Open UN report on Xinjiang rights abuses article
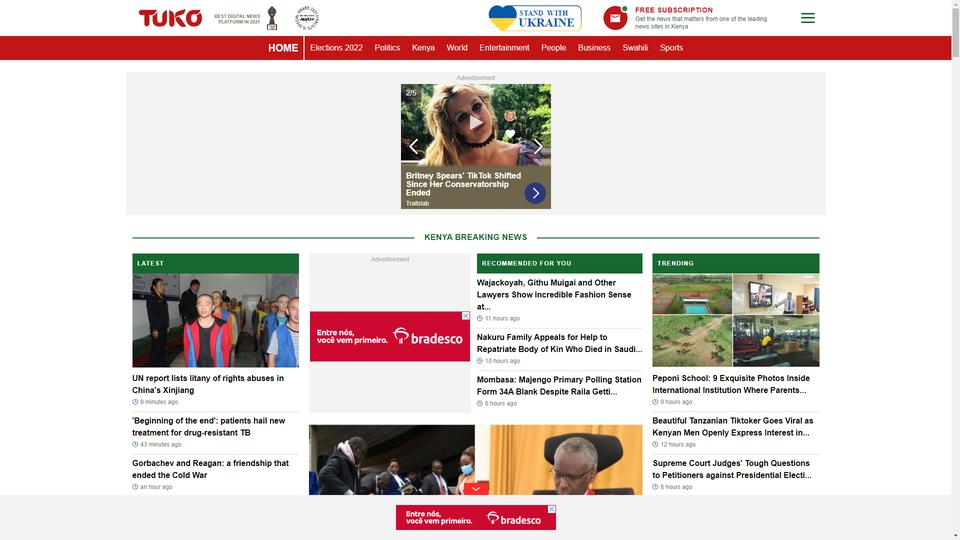Screen dimensions: 960x540 tap(208, 384)
